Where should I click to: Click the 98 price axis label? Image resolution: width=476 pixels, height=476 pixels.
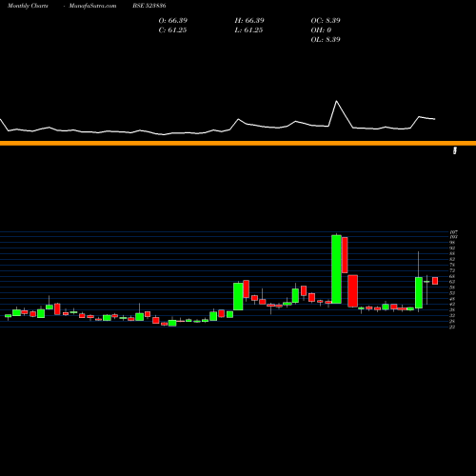[x=452, y=243]
